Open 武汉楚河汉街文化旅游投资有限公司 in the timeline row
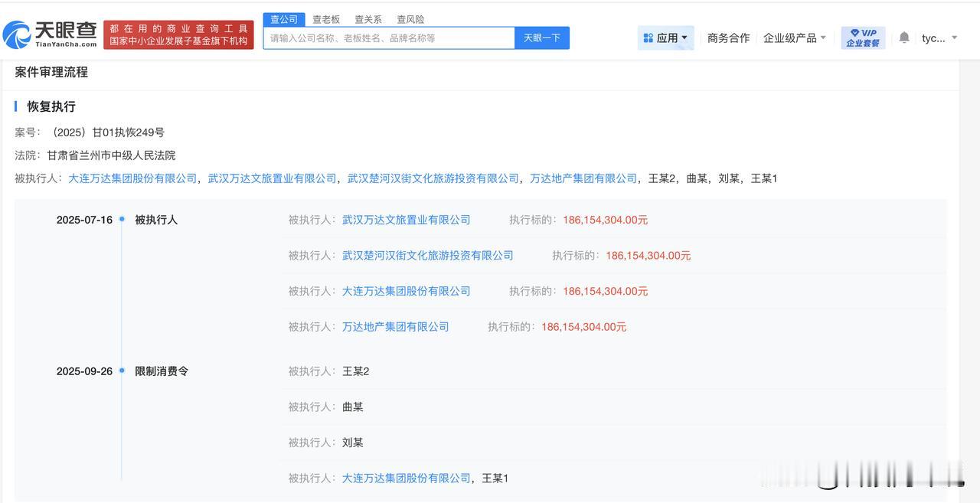Screen dimensions: 980x503 pyautogui.click(x=428, y=256)
